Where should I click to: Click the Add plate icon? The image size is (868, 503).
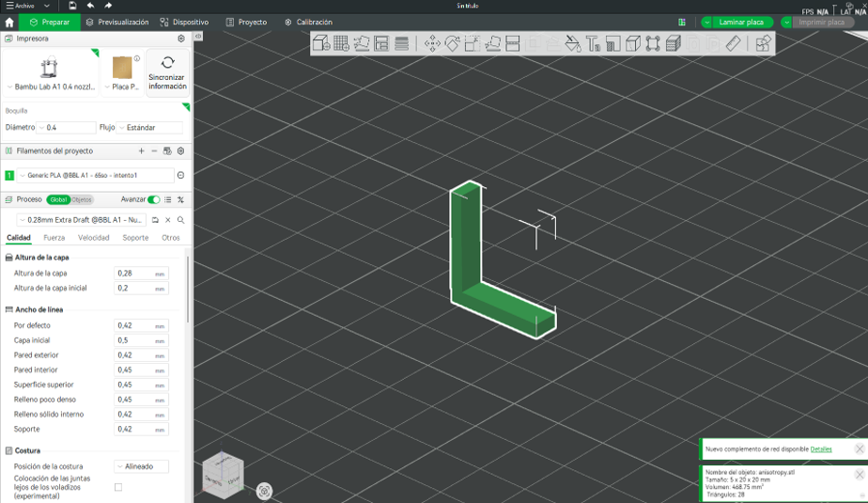coord(342,43)
